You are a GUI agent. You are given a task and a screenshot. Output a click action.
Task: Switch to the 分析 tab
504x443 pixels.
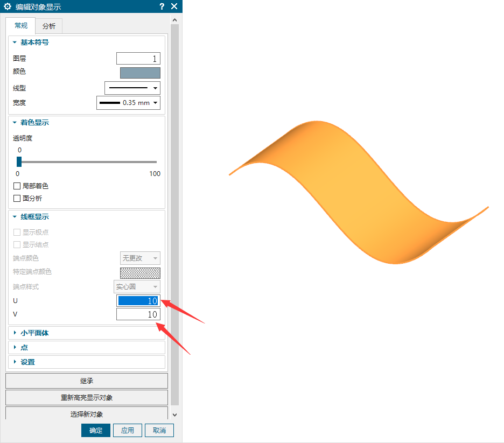pos(49,26)
